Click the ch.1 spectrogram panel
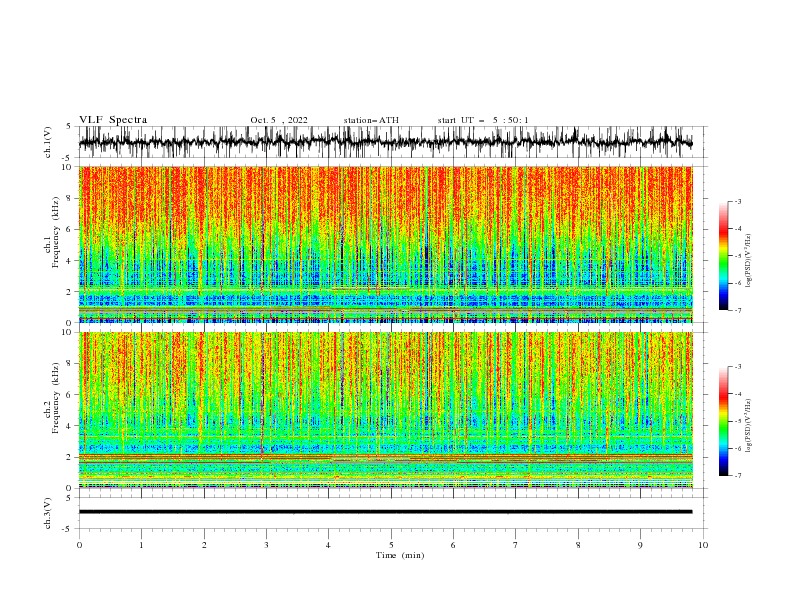 click(x=385, y=244)
